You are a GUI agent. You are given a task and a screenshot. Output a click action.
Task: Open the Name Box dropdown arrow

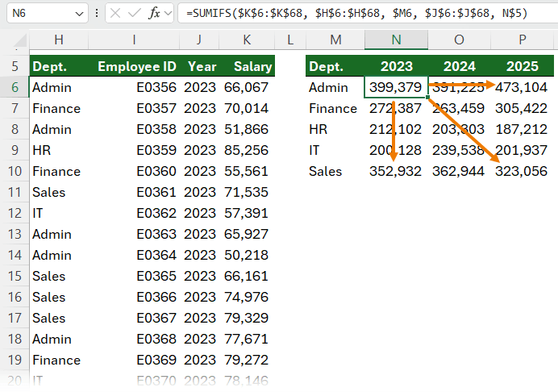point(79,14)
